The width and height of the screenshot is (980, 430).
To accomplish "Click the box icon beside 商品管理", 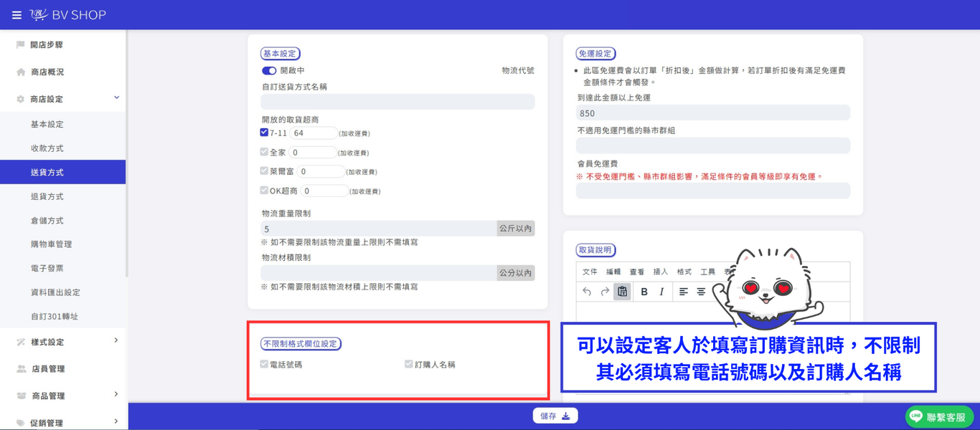I will 22,396.
